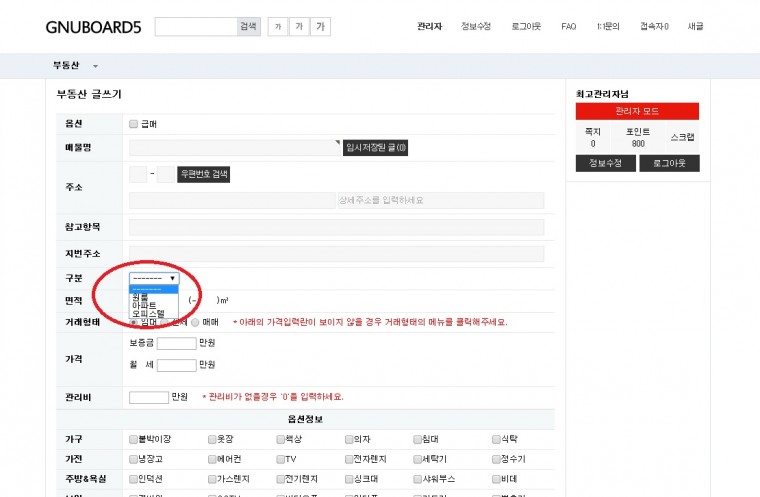The image size is (760, 497).
Task: Tick the 침대 furniture checkbox
Action: (418, 438)
